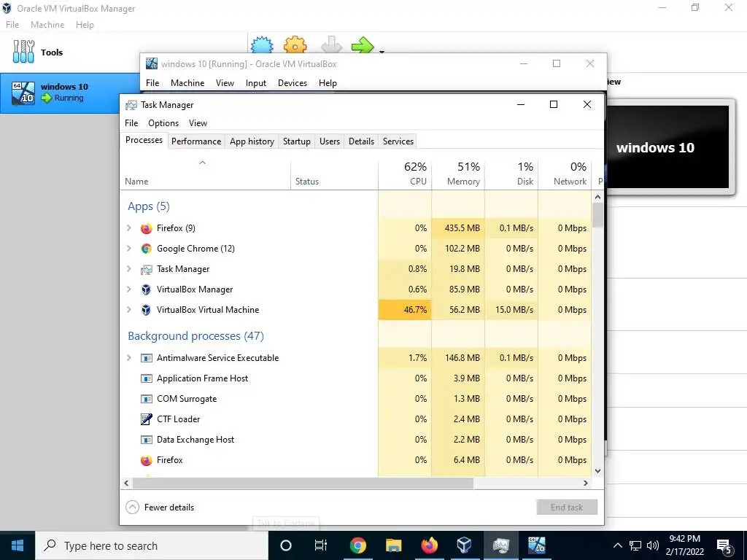Show hidden tray icons chevron
Viewport: 747px width, 560px height.
tap(617, 545)
